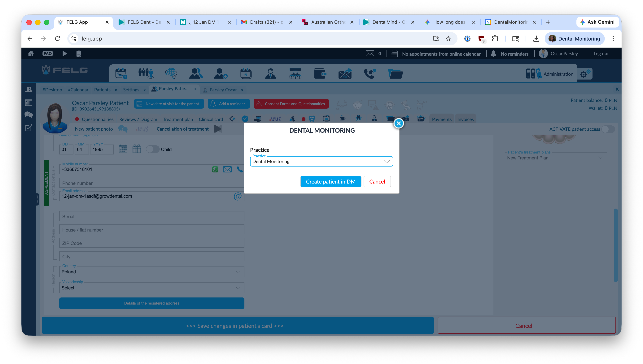643x364 pixels.
Task: Open the Country dropdown showing Poland
Action: (x=151, y=272)
